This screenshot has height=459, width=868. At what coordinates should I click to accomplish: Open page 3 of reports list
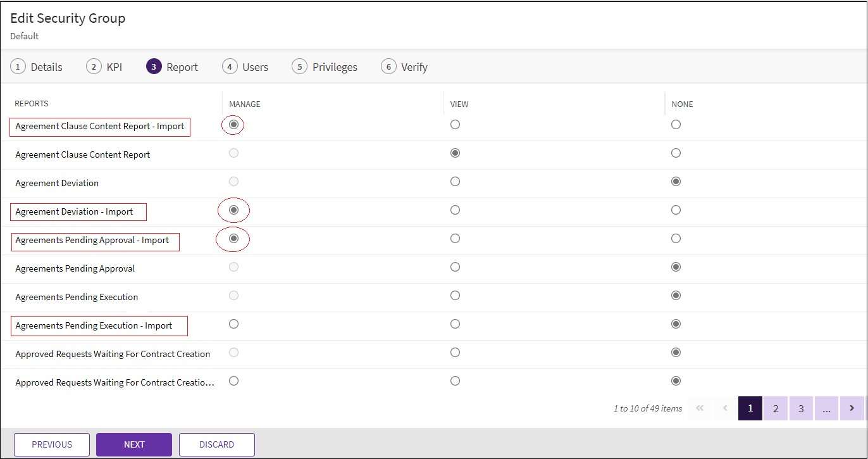801,408
